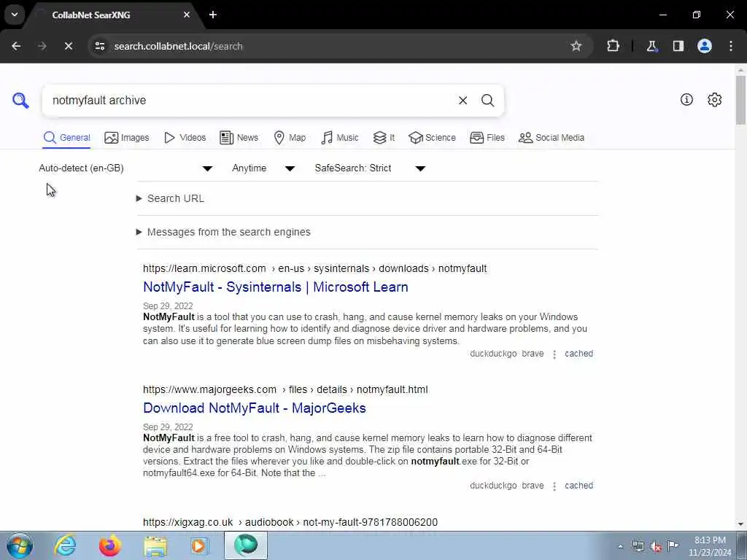Open three-dot options for Microsoft Learn result
Viewport: 747px width, 560px height.
point(554,354)
